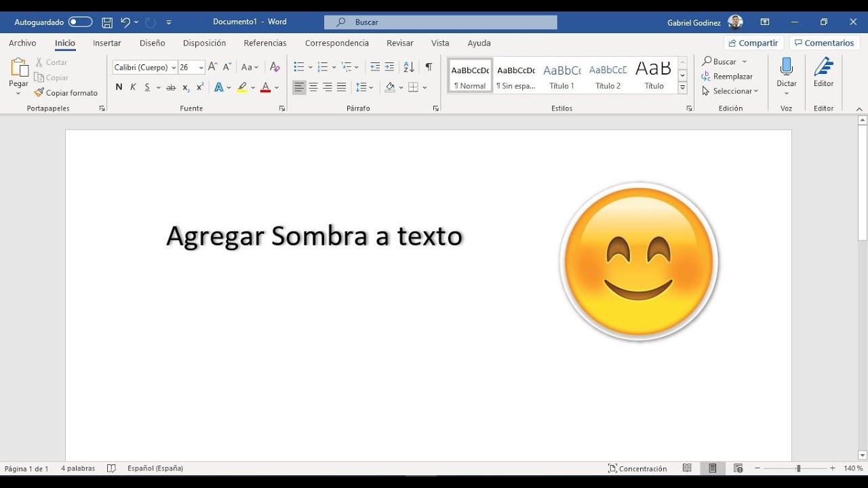Open the Archivo menu
This screenshot has width=868, height=488.
[x=22, y=43]
